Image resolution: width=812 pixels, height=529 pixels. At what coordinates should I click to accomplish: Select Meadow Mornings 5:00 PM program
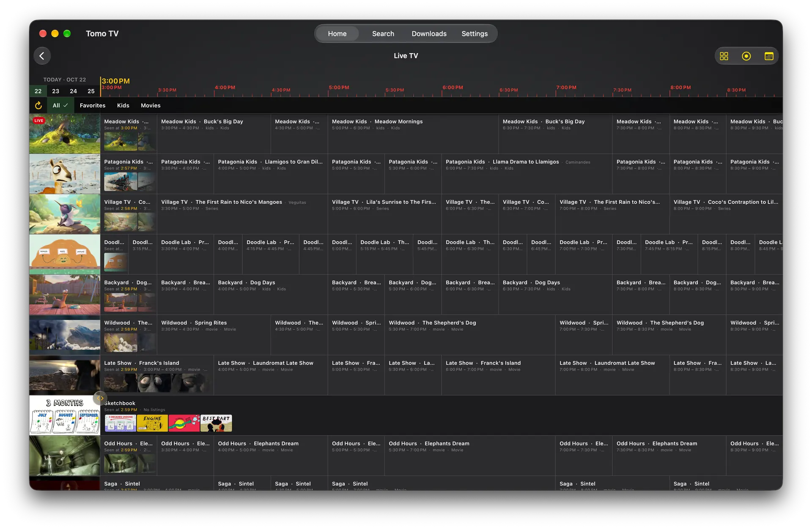(x=413, y=134)
